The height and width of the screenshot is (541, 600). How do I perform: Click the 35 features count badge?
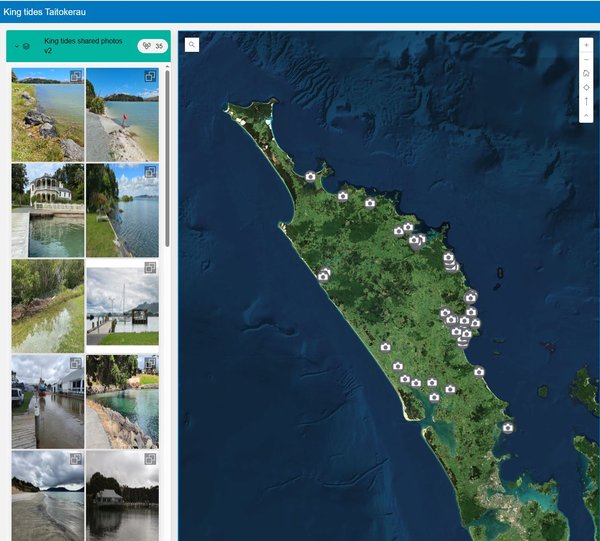(x=153, y=46)
